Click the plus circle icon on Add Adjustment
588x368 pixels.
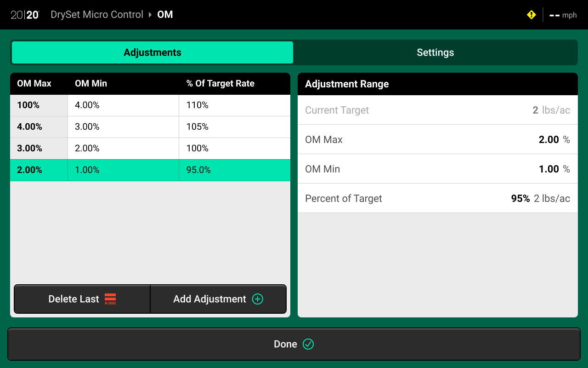click(x=258, y=299)
